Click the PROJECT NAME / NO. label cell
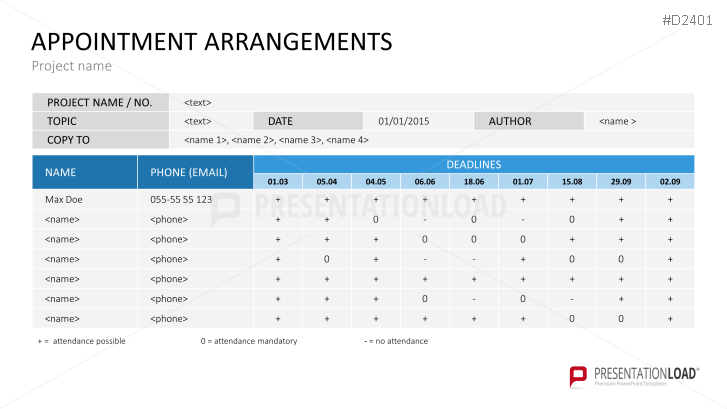The width and height of the screenshot is (727, 409). coord(100,102)
